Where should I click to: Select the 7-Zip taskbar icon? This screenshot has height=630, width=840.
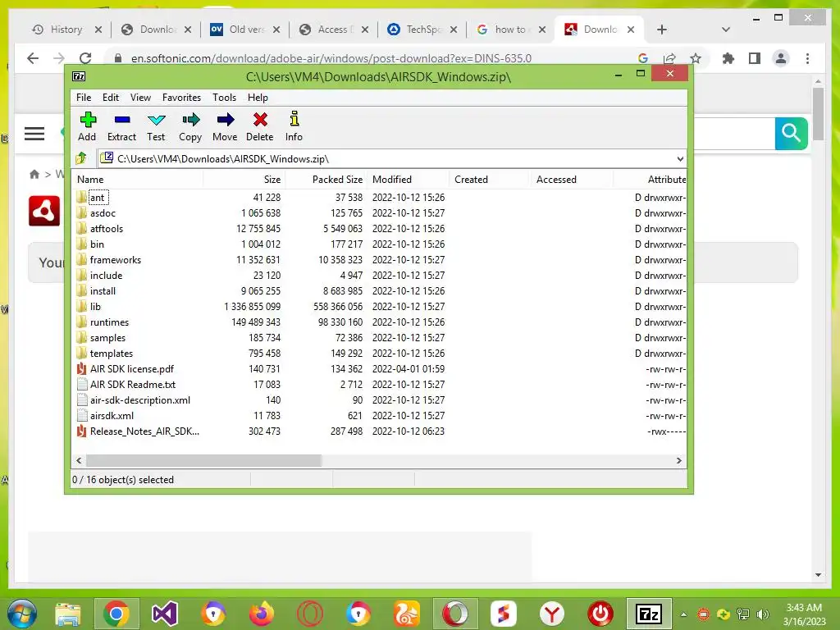(649, 614)
